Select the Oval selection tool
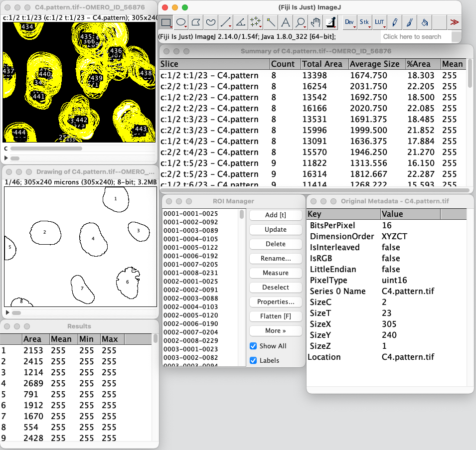The height and width of the screenshot is (450, 476). (181, 22)
